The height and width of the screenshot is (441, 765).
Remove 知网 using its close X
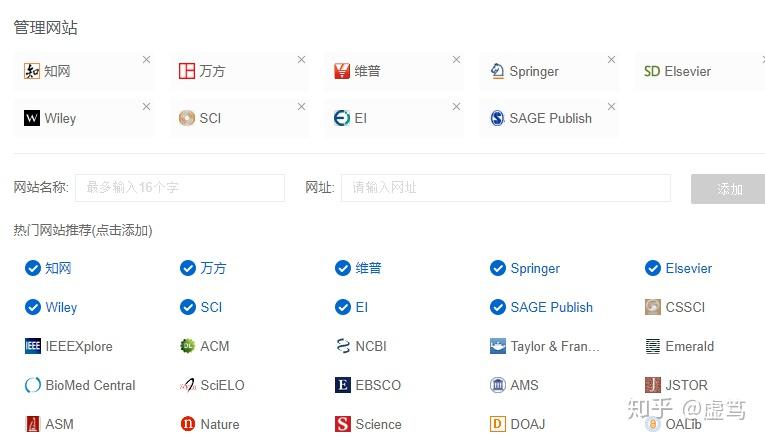(x=146, y=60)
